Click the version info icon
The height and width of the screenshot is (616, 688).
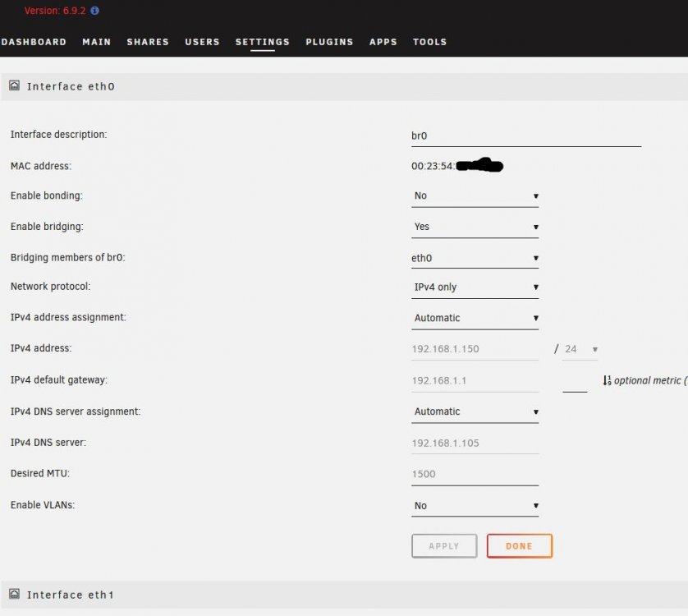[x=94, y=11]
